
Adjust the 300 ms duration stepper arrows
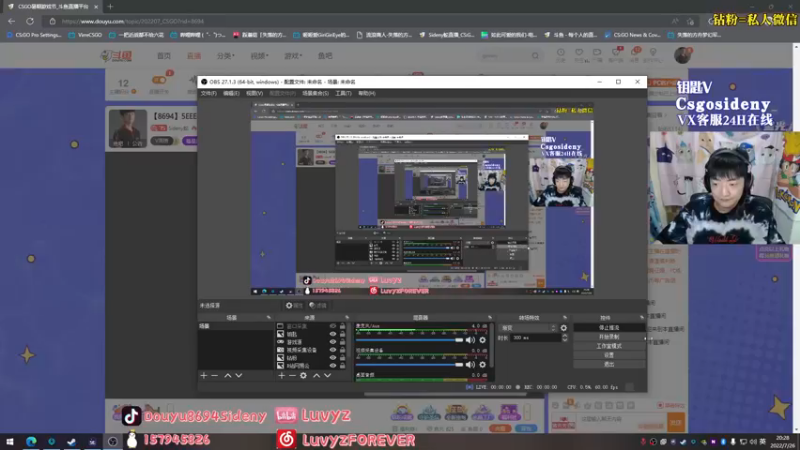pyautogui.click(x=564, y=338)
